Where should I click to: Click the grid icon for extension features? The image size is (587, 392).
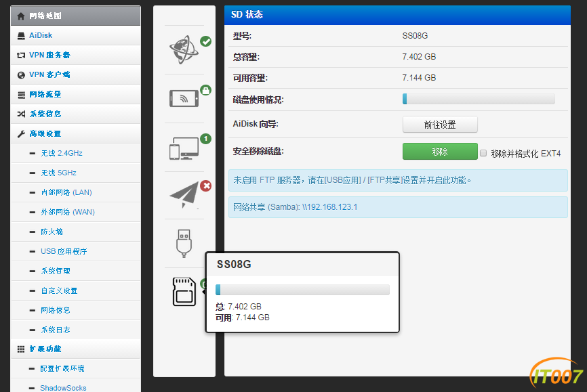[x=21, y=349]
